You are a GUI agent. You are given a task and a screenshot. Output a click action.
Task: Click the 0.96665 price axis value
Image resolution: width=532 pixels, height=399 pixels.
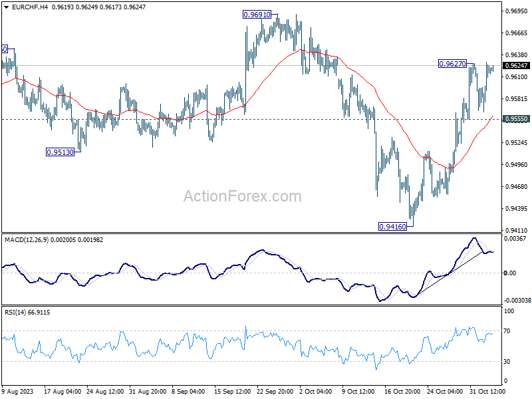click(x=517, y=33)
